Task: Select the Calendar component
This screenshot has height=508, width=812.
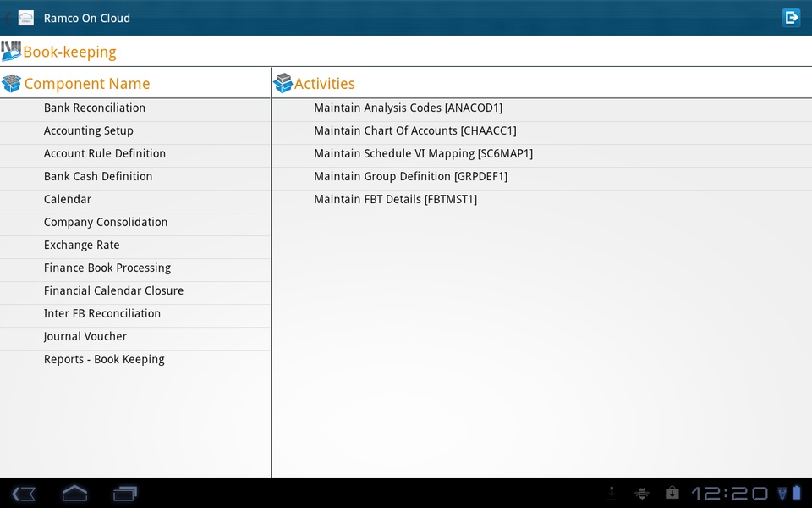Action: [x=135, y=202]
